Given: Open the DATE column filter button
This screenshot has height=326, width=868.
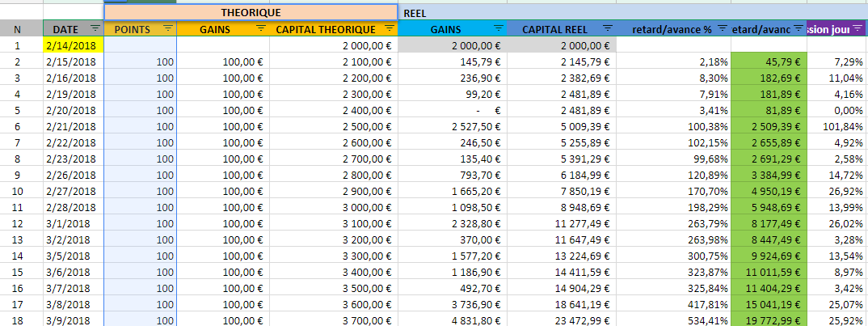Looking at the screenshot, I should coord(95,29).
